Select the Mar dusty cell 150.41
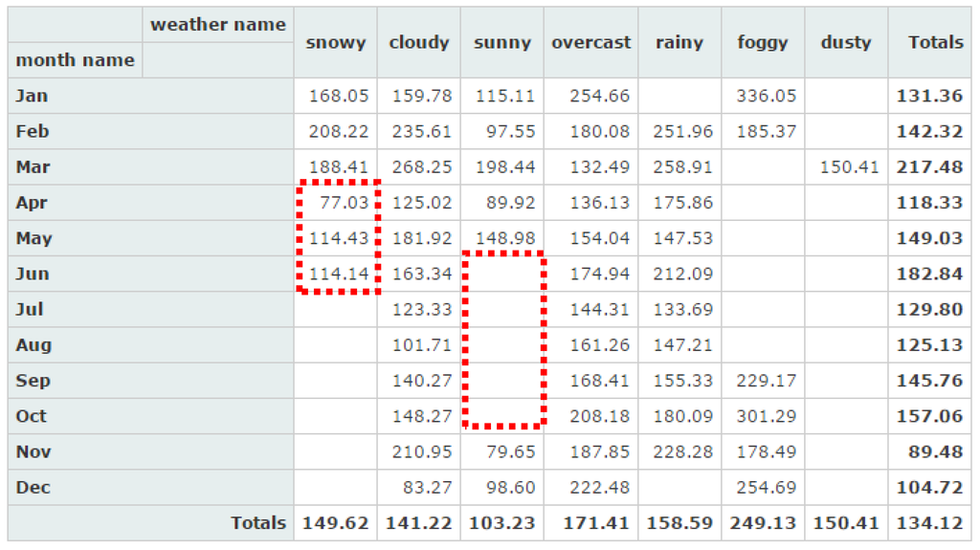 tap(849, 167)
